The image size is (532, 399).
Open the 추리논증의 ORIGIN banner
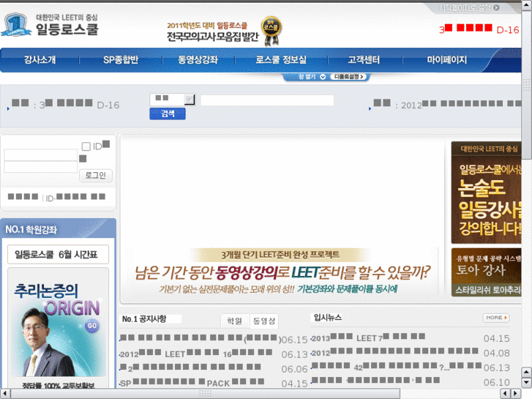pyautogui.click(x=58, y=328)
